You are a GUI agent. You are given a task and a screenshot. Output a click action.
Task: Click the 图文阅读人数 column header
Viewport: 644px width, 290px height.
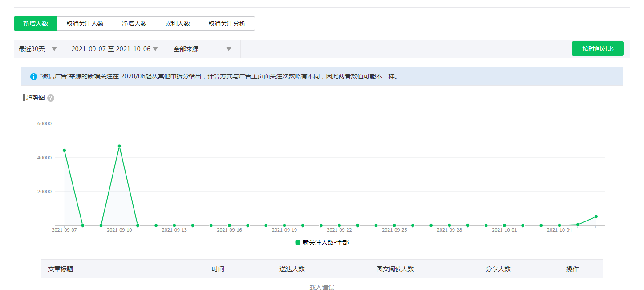(x=395, y=269)
